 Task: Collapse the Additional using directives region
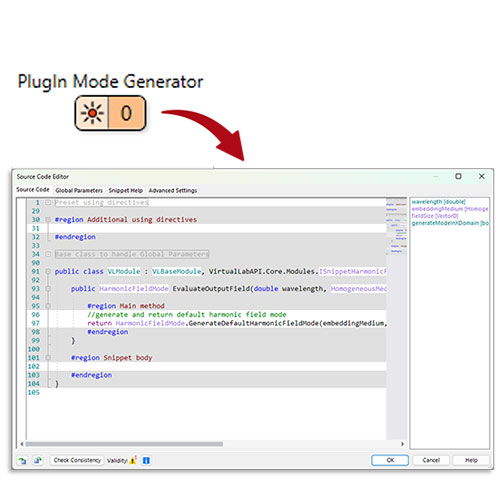[x=48, y=220]
